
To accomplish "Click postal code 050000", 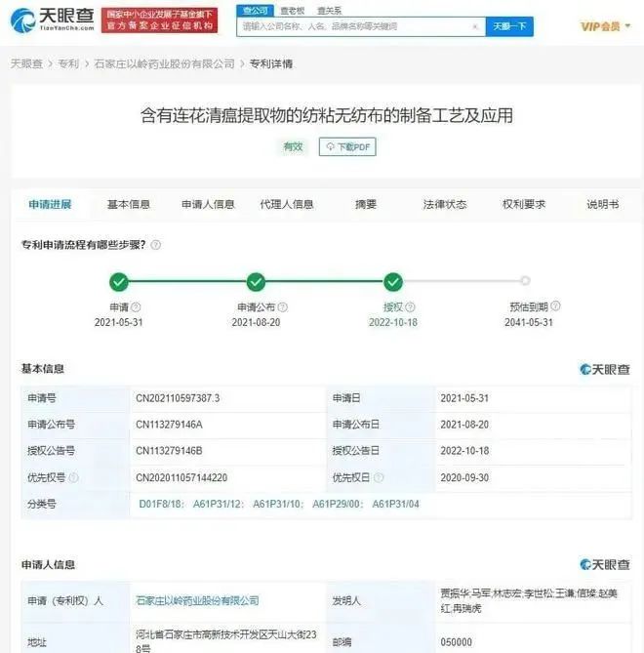I will pyautogui.click(x=457, y=641).
